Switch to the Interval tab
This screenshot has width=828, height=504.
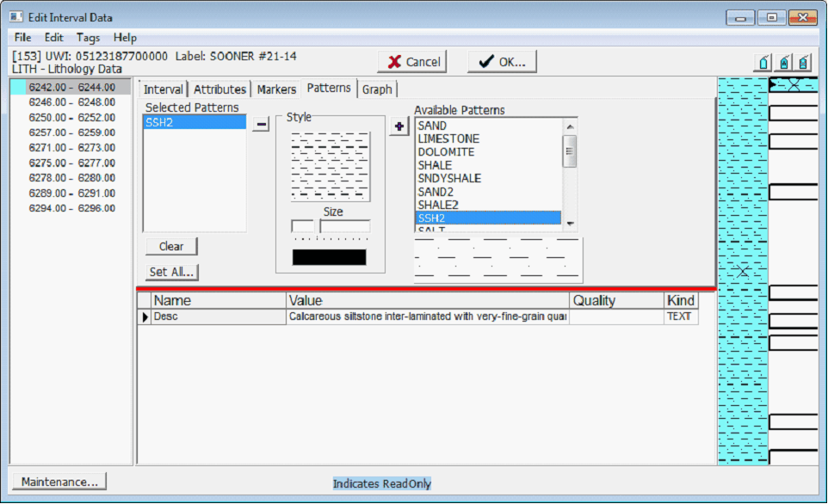[163, 89]
